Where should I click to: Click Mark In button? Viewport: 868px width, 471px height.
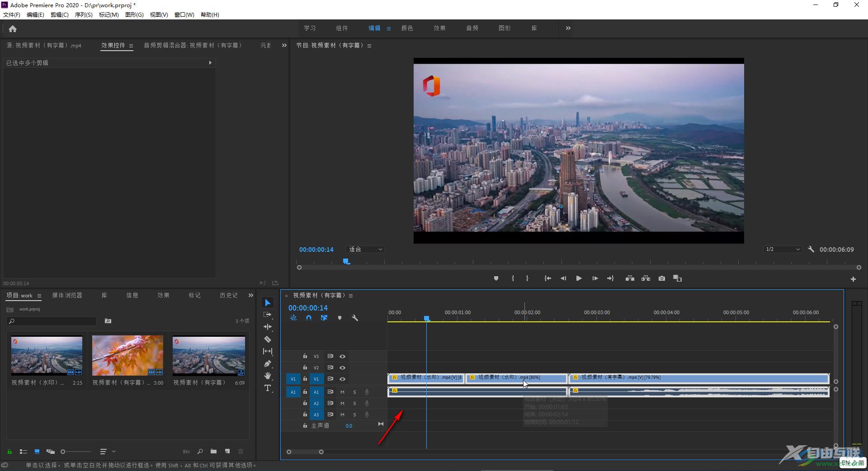pyautogui.click(x=513, y=278)
